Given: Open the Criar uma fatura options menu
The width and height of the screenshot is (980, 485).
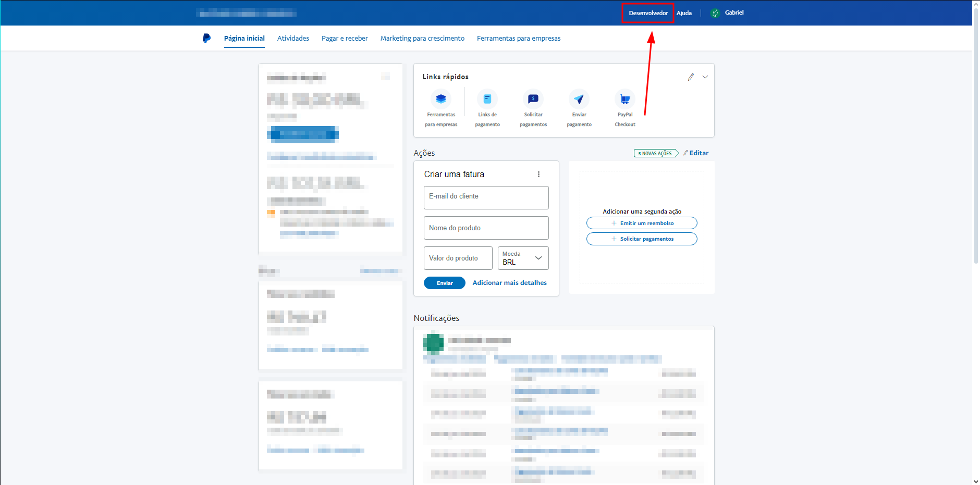Looking at the screenshot, I should pyautogui.click(x=538, y=174).
